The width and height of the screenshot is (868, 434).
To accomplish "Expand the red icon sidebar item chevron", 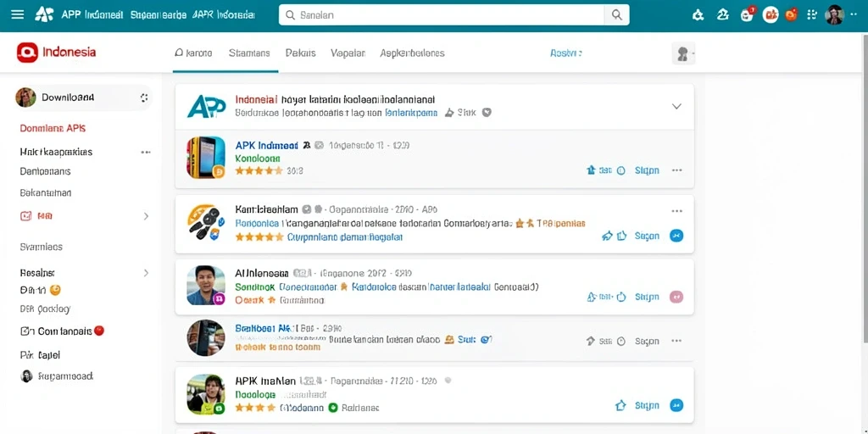I will [146, 216].
